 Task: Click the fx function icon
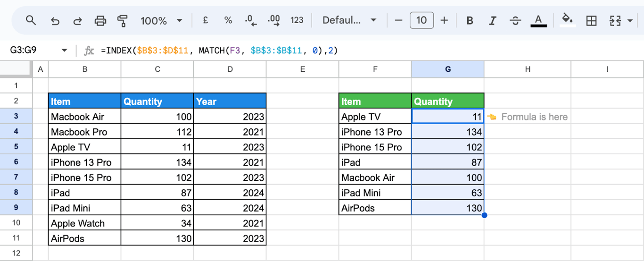coord(89,51)
